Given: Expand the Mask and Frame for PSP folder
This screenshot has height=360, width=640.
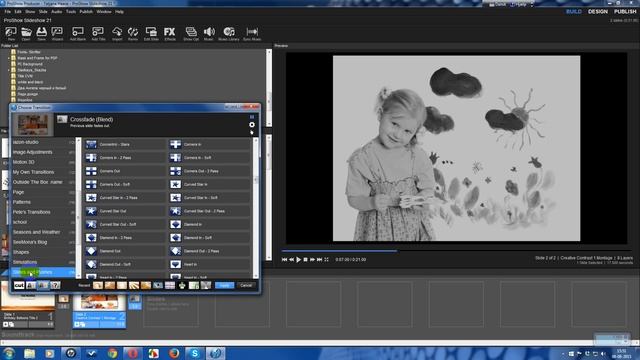Looking at the screenshot, I should 9,58.
